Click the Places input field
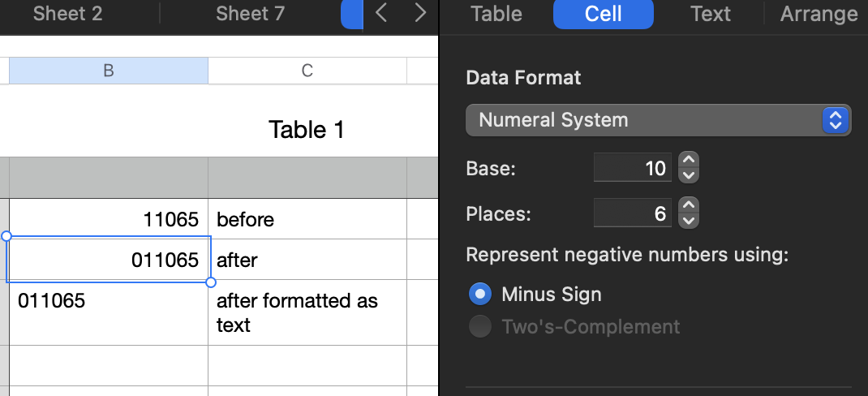The height and width of the screenshot is (396, 868). point(632,213)
